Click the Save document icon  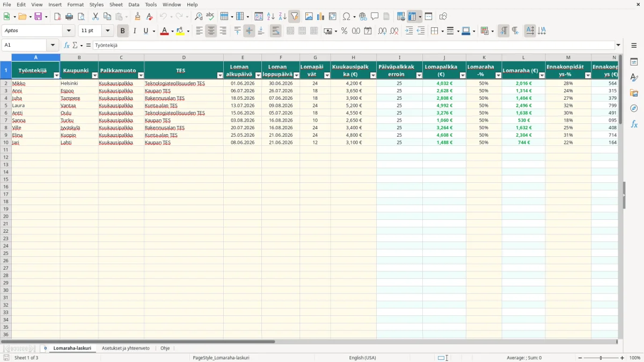tap(38, 17)
